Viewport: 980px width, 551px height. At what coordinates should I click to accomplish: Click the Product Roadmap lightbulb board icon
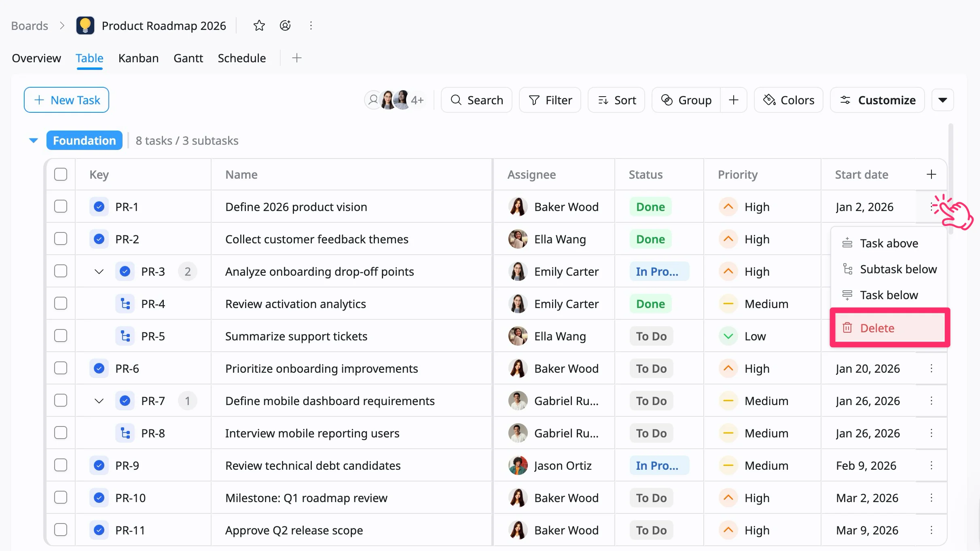tap(85, 25)
